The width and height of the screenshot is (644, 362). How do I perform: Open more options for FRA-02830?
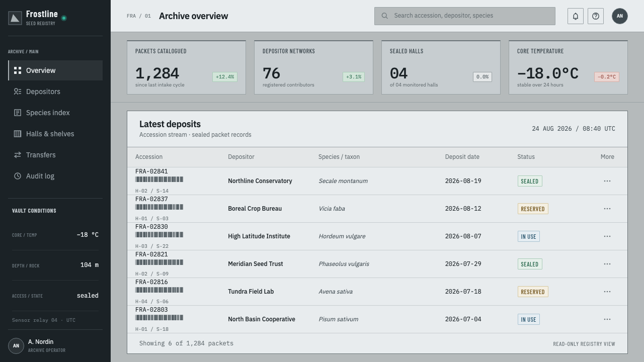(607, 236)
